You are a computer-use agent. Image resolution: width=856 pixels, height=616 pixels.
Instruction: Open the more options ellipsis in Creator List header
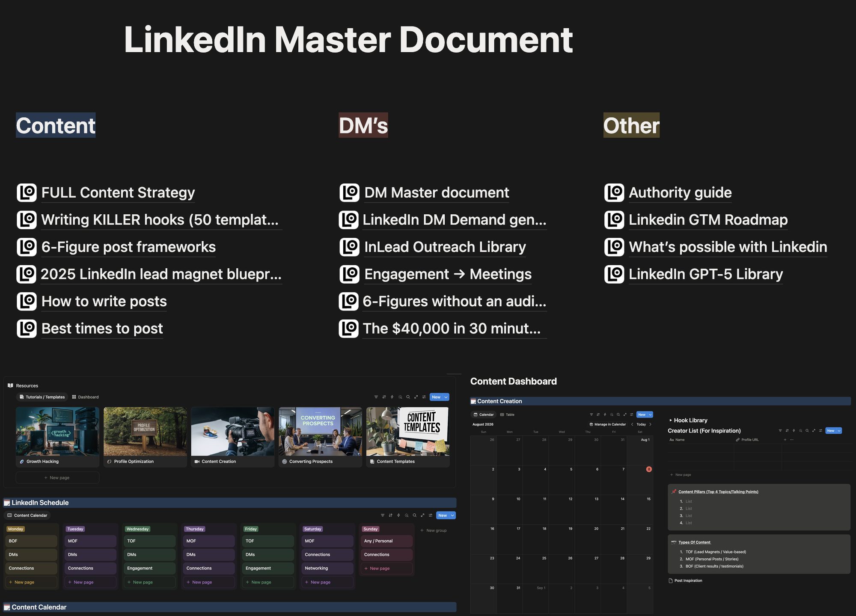coord(792,440)
